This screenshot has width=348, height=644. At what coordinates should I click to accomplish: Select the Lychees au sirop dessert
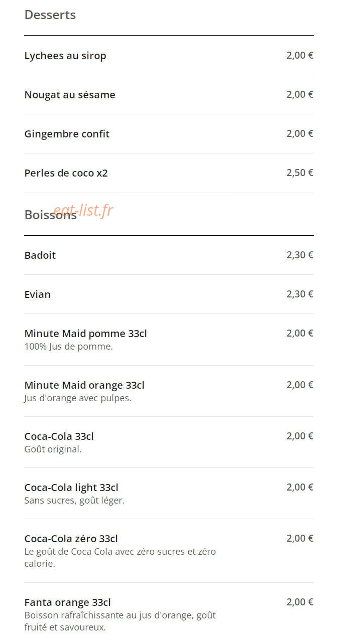[x=169, y=56]
